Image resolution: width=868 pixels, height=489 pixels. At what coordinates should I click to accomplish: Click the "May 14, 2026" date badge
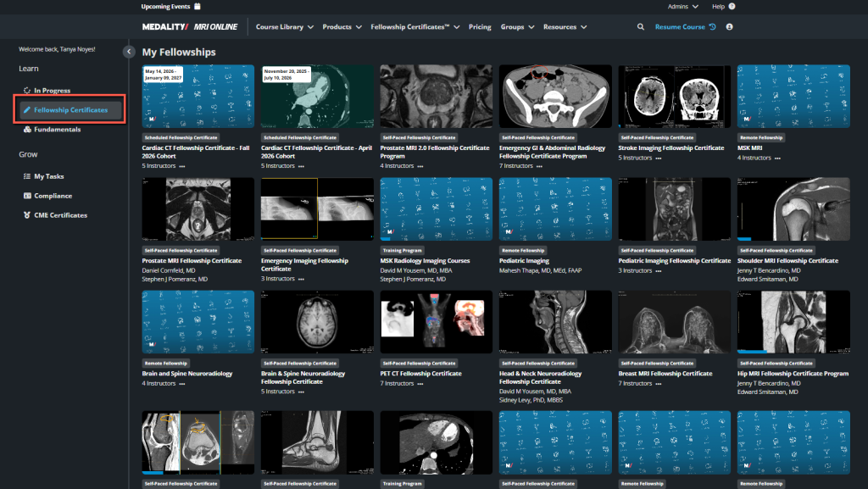(x=163, y=74)
